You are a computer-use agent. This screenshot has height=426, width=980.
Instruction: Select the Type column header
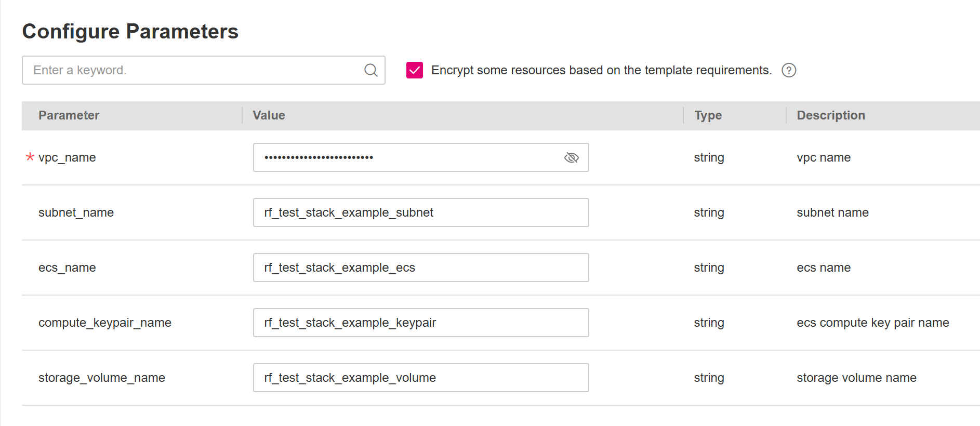tap(708, 115)
